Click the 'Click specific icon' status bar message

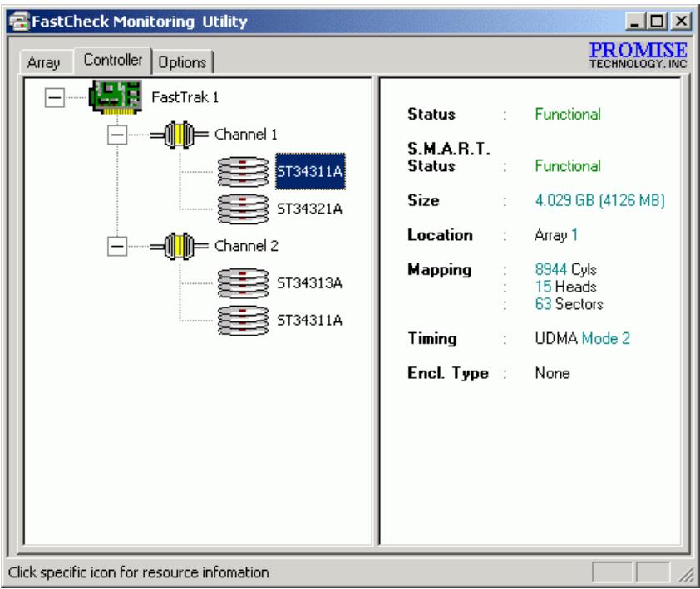pyautogui.click(x=139, y=572)
